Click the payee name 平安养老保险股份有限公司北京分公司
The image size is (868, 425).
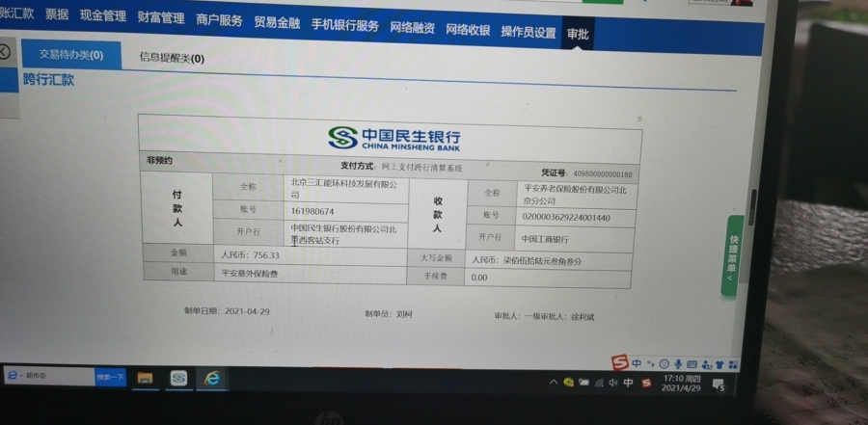(x=575, y=196)
